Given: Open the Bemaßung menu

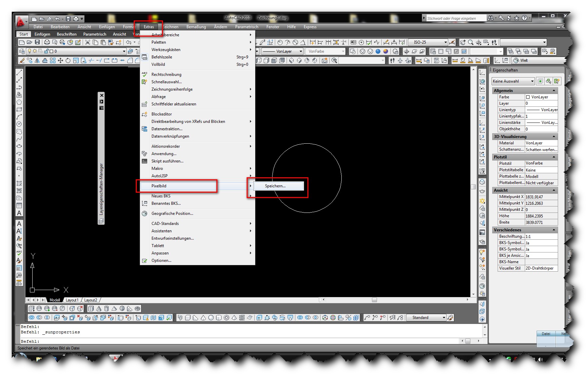Looking at the screenshot, I should click(196, 27).
